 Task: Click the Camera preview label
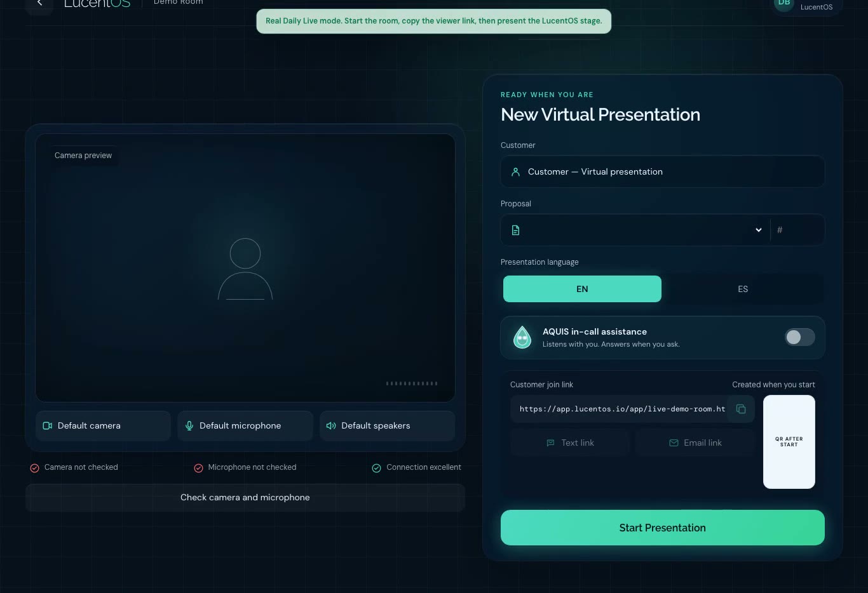(x=83, y=156)
